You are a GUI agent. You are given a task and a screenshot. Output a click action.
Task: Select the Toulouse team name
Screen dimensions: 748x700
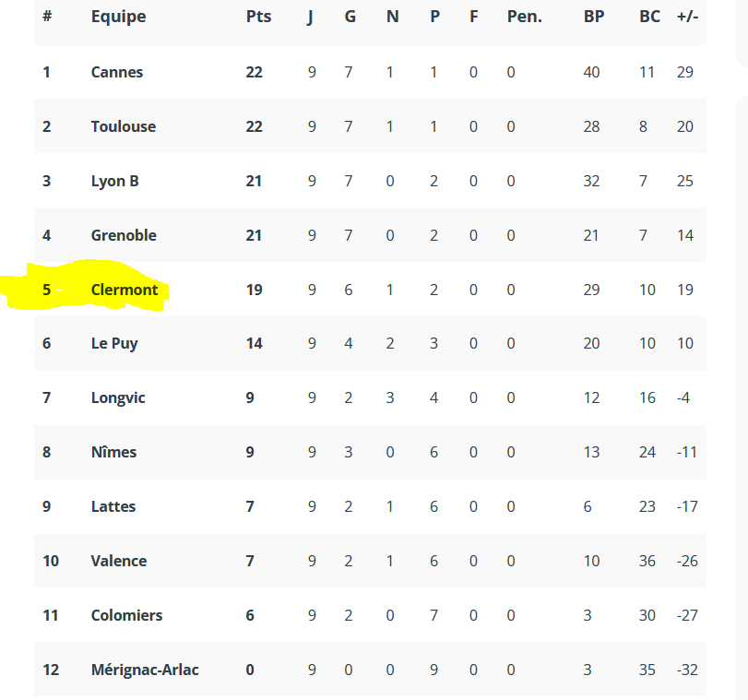click(124, 126)
